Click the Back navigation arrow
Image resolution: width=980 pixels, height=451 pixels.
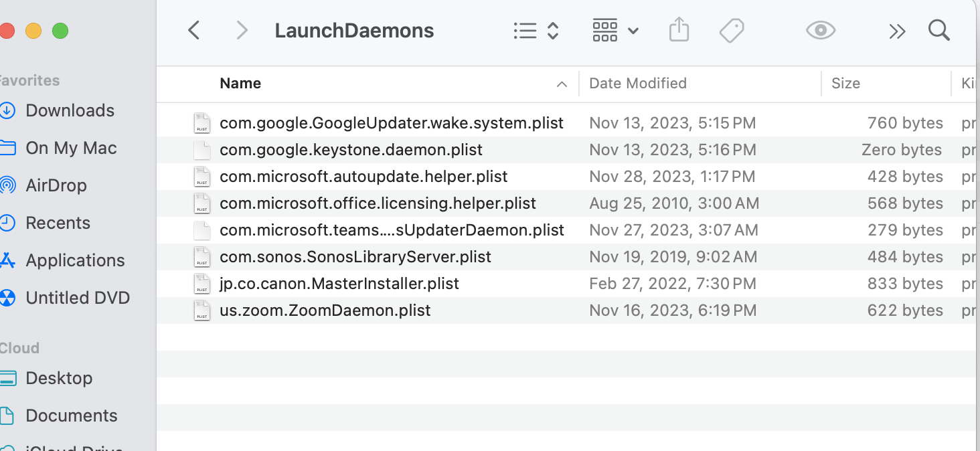[194, 30]
